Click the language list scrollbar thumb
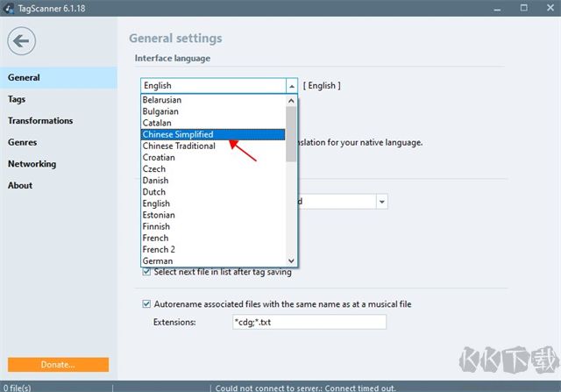The width and height of the screenshot is (561, 392). point(291,134)
